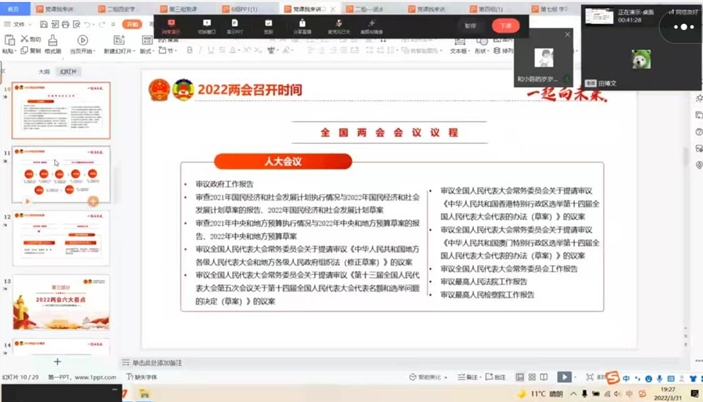The image size is (703, 402).
Task: Click the Paste clipboard icon
Action: (8, 41)
